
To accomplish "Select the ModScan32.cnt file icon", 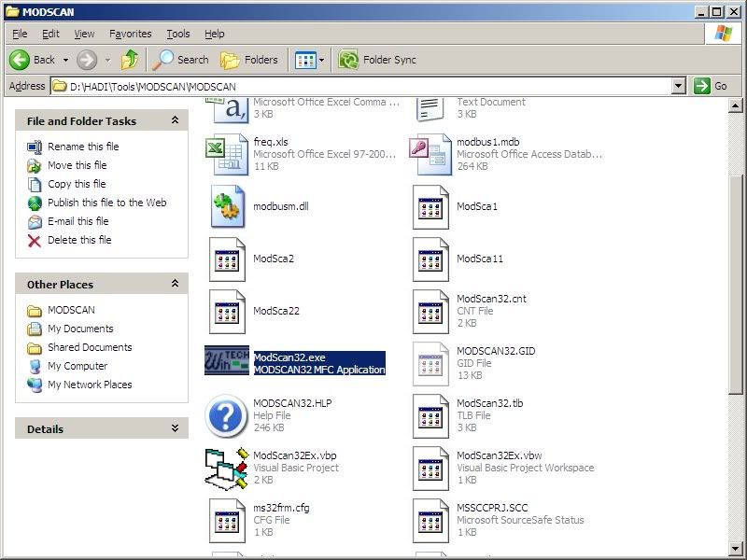I will (430, 312).
